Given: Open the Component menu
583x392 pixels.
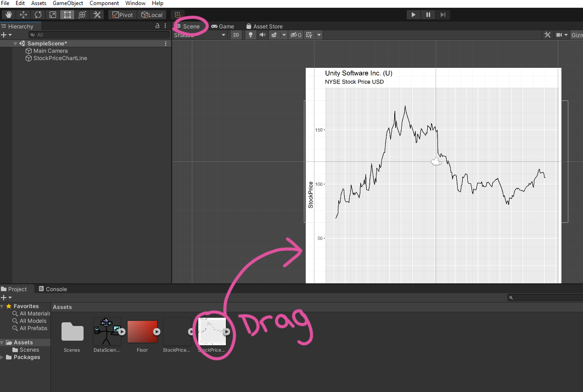Looking at the screenshot, I should (x=104, y=3).
